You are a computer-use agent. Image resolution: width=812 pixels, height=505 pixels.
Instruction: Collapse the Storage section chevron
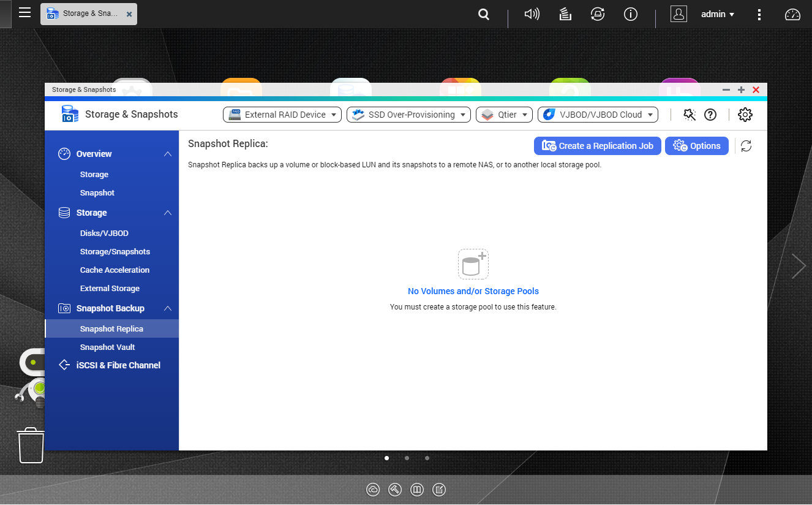click(168, 213)
